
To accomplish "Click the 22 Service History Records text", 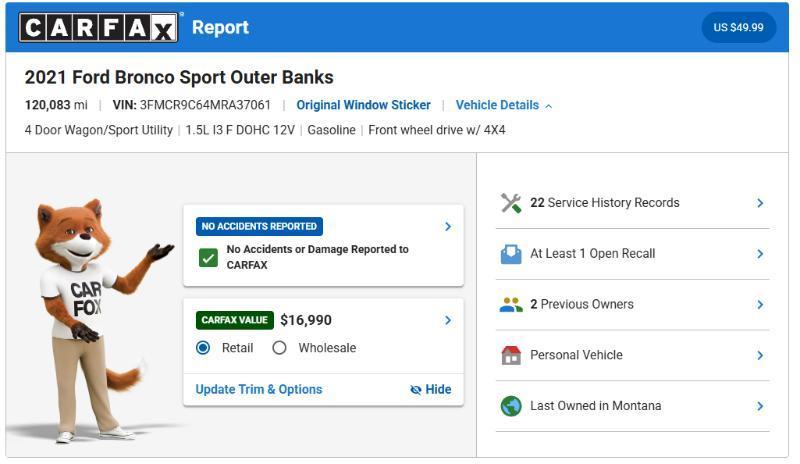I will coord(605,203).
